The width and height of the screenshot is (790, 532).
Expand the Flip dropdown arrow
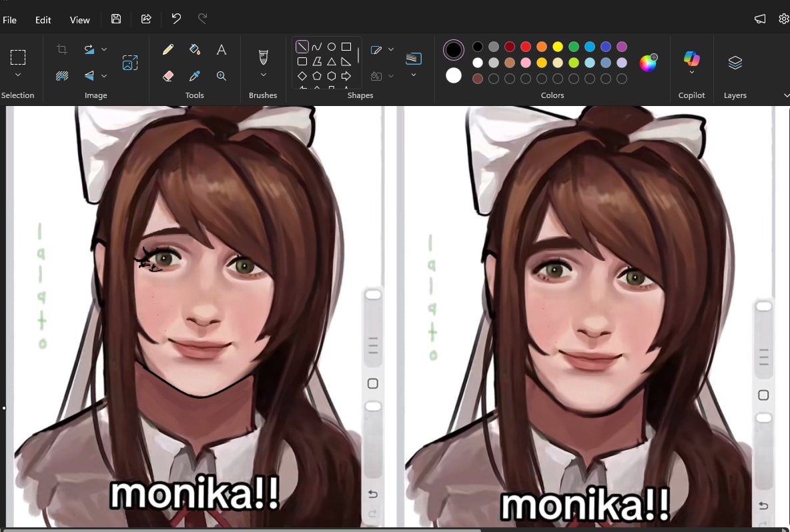(104, 76)
